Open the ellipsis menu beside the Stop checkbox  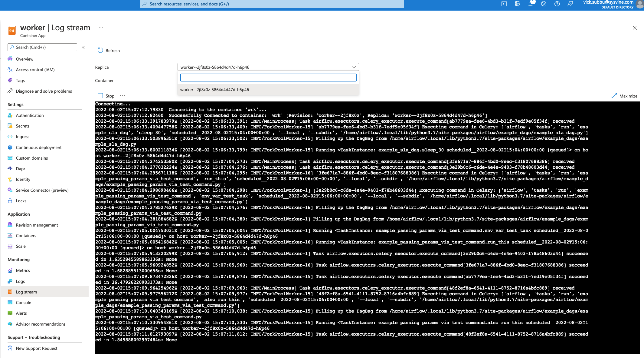(122, 95)
